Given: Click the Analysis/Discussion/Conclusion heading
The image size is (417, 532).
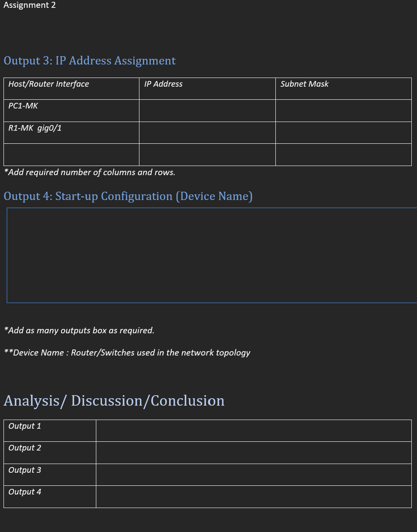Looking at the screenshot, I should 114,400.
